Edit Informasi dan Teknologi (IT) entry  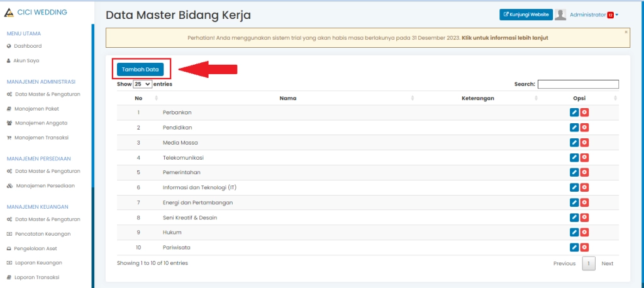point(574,187)
